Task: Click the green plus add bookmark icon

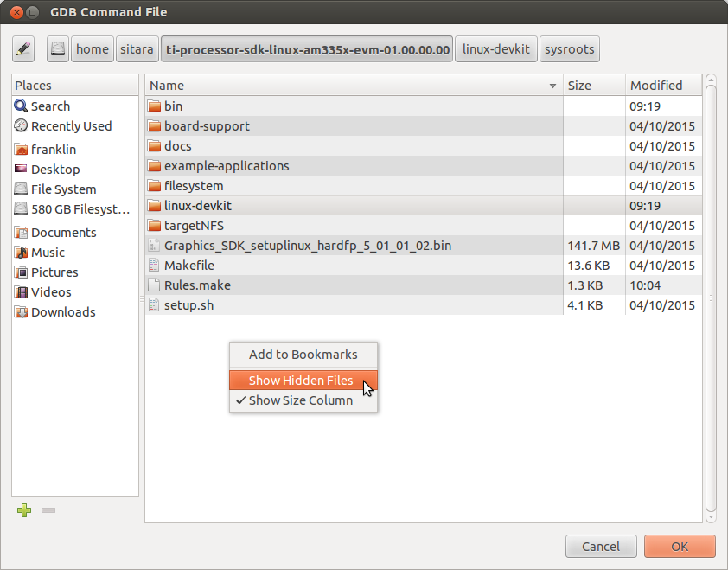Action: click(x=24, y=510)
